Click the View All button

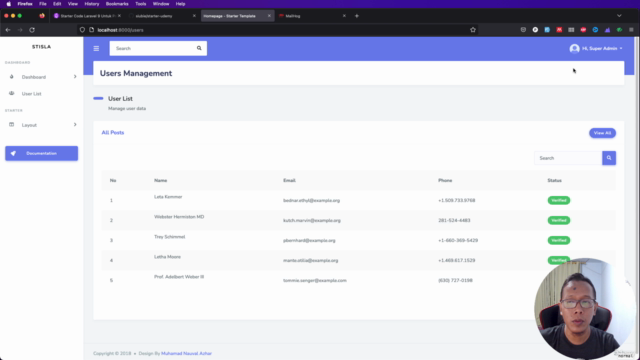[x=602, y=133]
